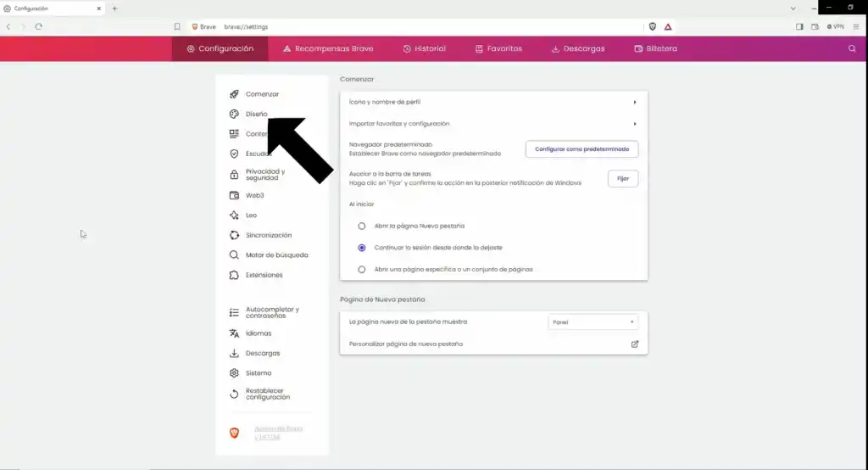Click the Fijar button
Screen dimensions: 868x470
point(623,178)
